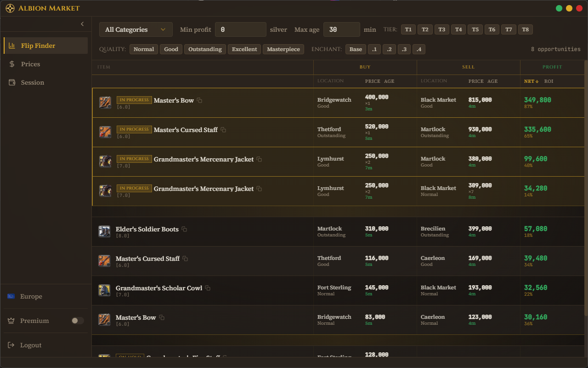Toggle Masterpiece quality filter
588x368 pixels.
(283, 49)
